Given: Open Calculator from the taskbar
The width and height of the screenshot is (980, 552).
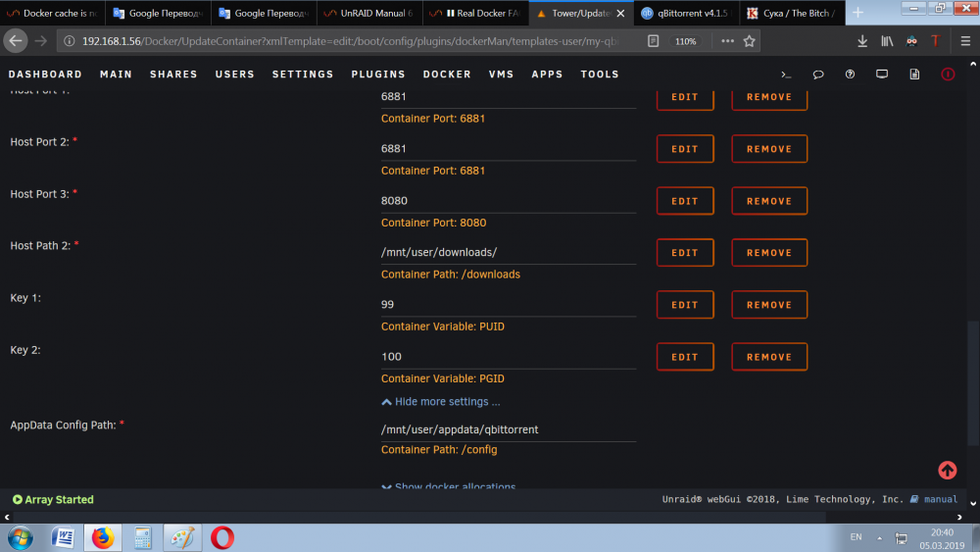Looking at the screenshot, I should (x=142, y=537).
